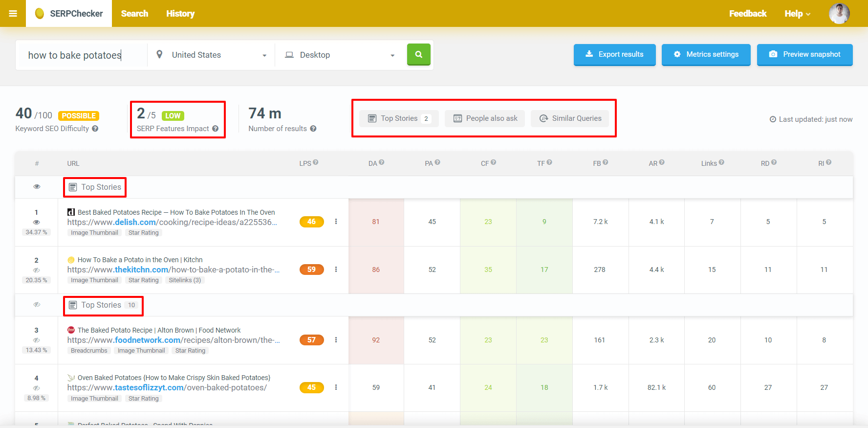The height and width of the screenshot is (428, 868).
Task: Open the three-dot menu for foodnetwork.com row
Action: click(x=336, y=340)
